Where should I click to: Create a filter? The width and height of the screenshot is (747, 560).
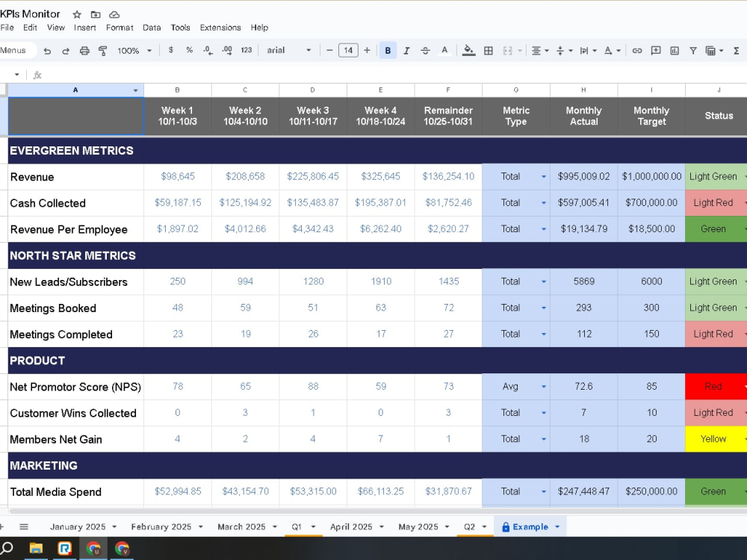point(693,51)
